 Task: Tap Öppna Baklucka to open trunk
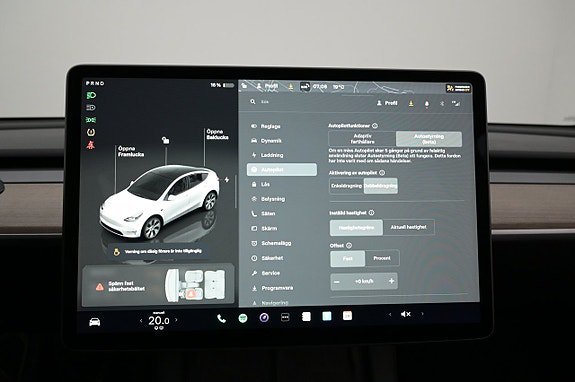217,134
